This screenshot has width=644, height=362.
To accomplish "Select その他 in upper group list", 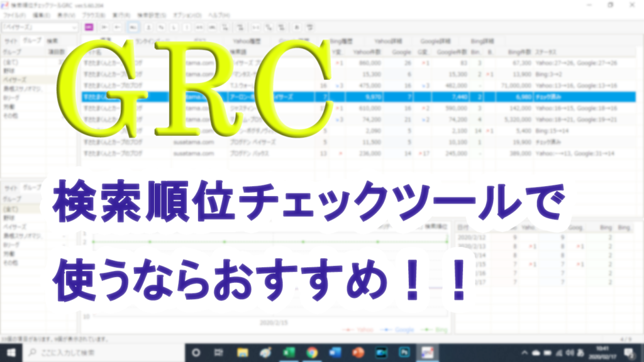I will pyautogui.click(x=10, y=116).
